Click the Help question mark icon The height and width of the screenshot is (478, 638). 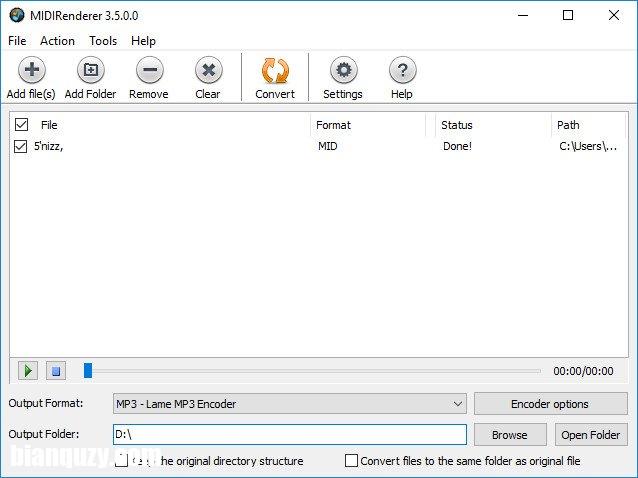click(402, 70)
